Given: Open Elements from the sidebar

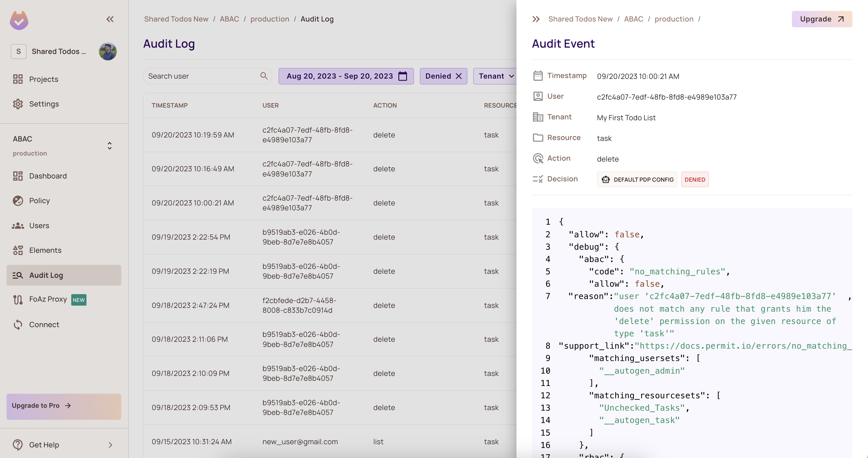Looking at the screenshot, I should click(x=45, y=250).
